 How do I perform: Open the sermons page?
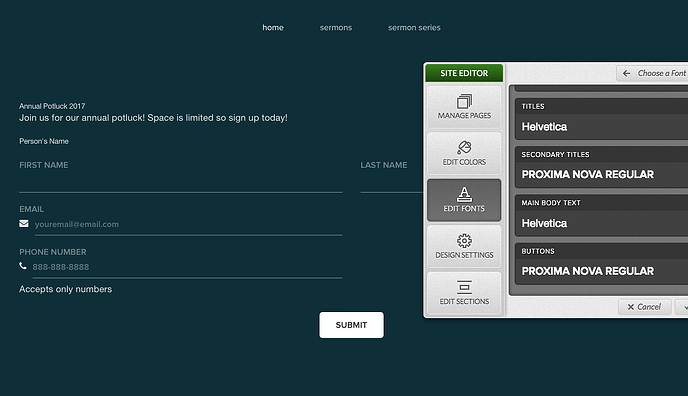tap(336, 28)
